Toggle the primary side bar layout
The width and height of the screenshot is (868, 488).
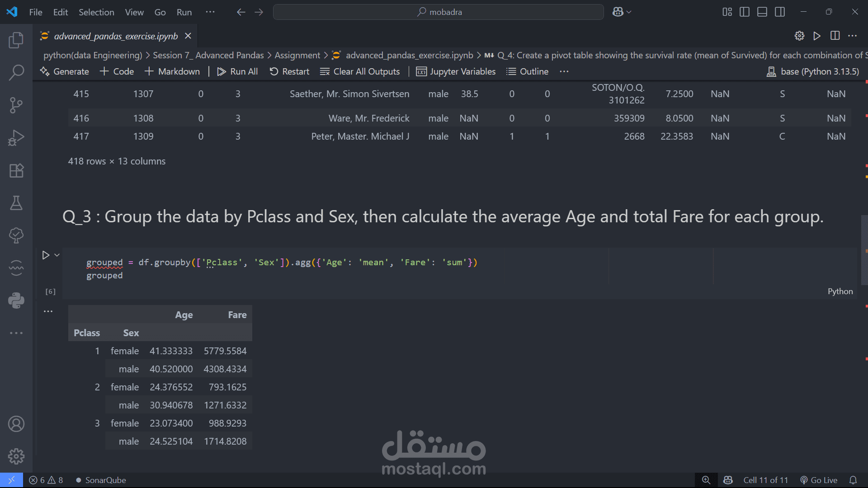745,12
